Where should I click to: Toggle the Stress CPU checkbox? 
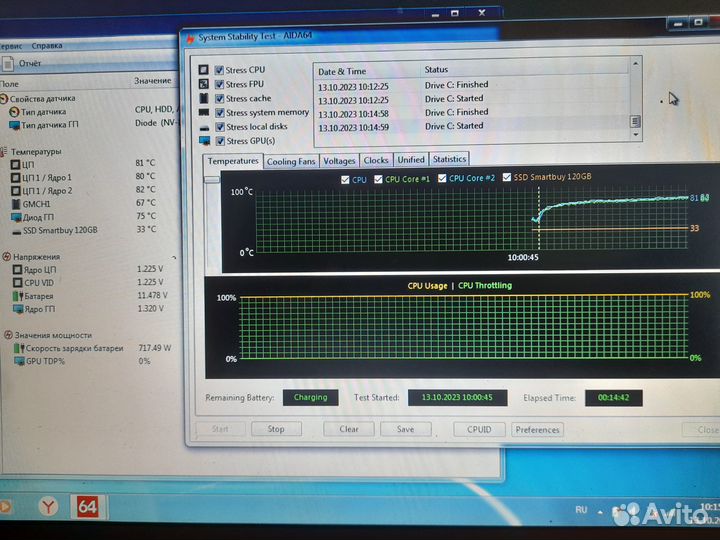pyautogui.click(x=219, y=70)
